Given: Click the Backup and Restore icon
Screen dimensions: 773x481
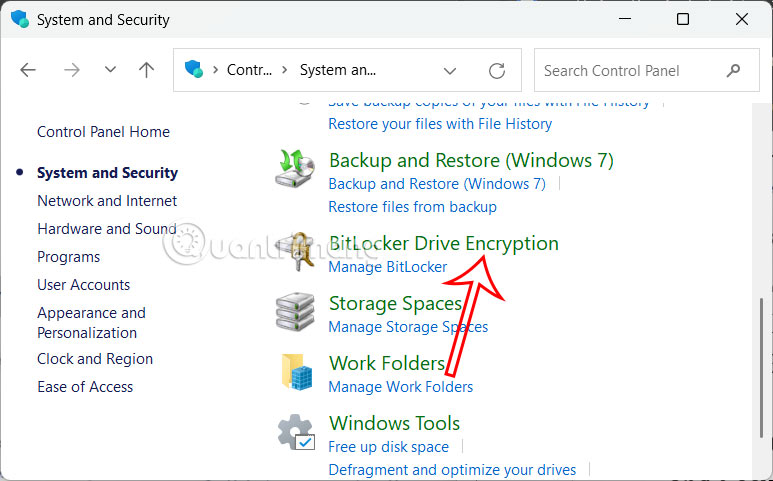Looking at the screenshot, I should click(295, 168).
